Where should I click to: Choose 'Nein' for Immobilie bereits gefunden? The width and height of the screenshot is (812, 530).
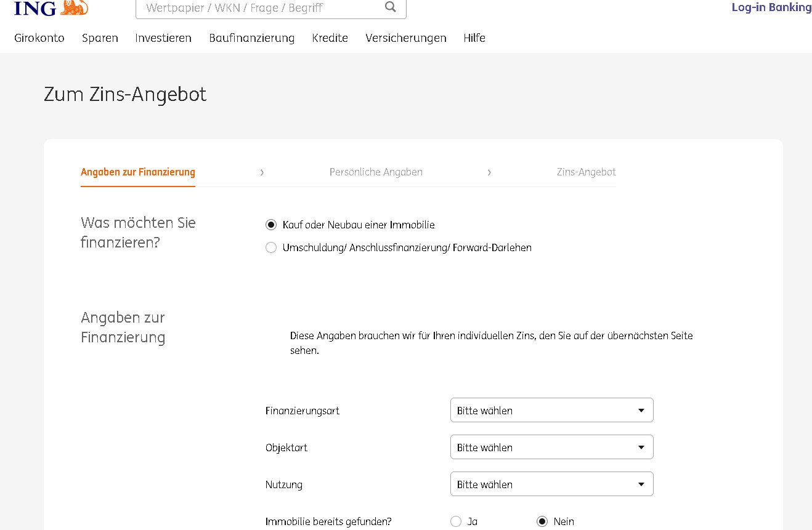pyautogui.click(x=542, y=521)
